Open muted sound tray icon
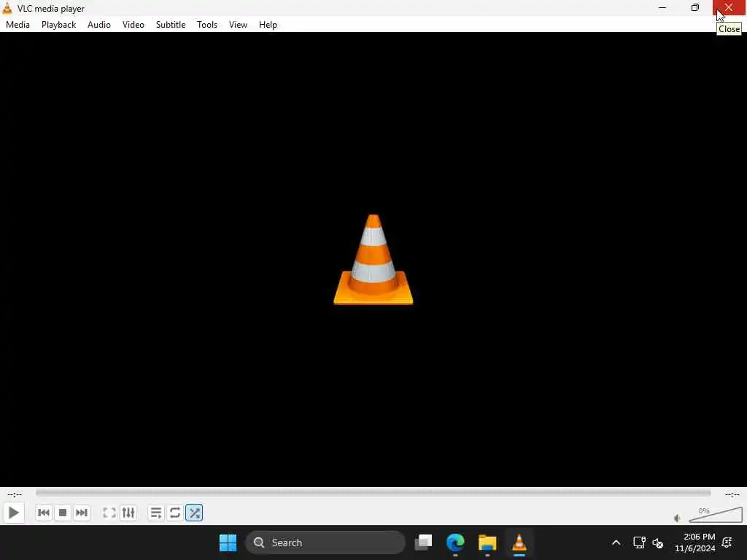The image size is (747, 560). tap(658, 542)
